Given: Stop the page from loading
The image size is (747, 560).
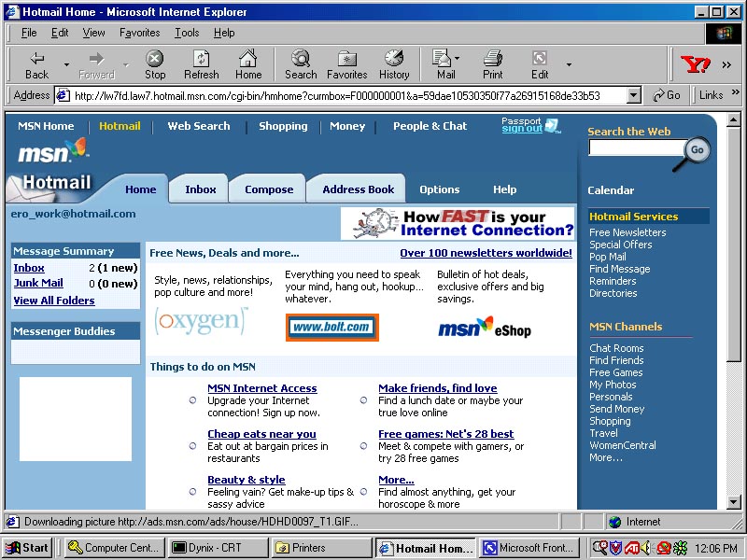Looking at the screenshot, I should (x=155, y=65).
